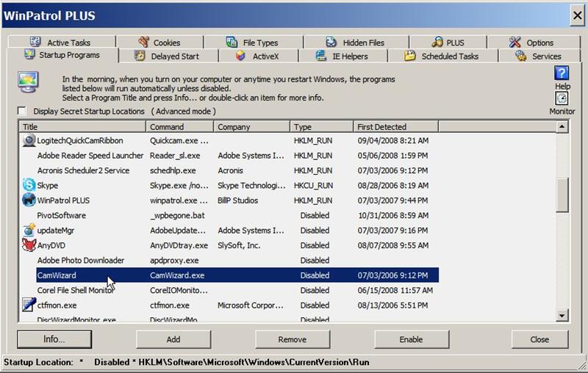The height and width of the screenshot is (373, 588).
Task: Click the AnyDVD fox icon
Action: (x=29, y=245)
